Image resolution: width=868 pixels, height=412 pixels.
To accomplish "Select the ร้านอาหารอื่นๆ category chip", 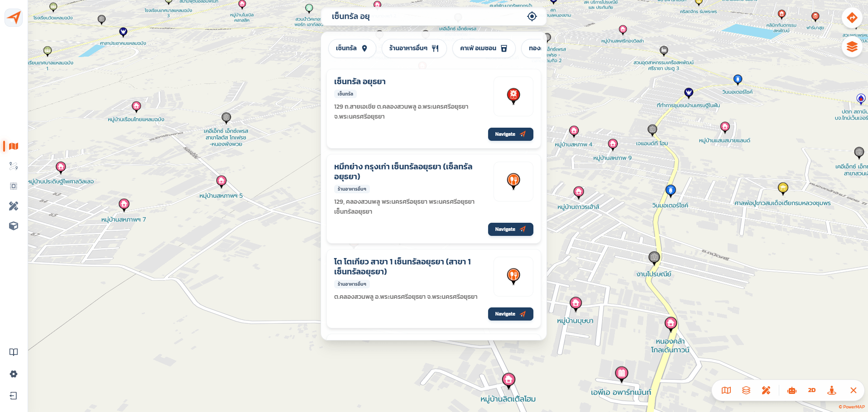I will (414, 48).
